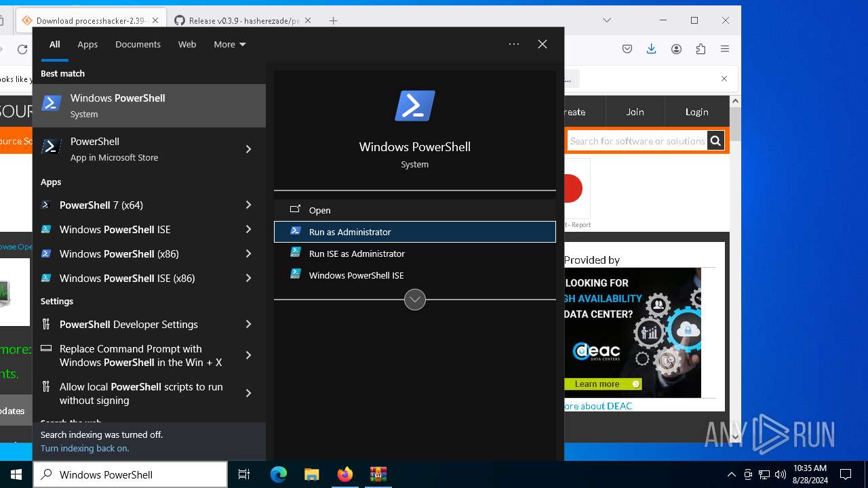
Task: Launch PowerShell 7 (x64) app
Action: [138, 205]
